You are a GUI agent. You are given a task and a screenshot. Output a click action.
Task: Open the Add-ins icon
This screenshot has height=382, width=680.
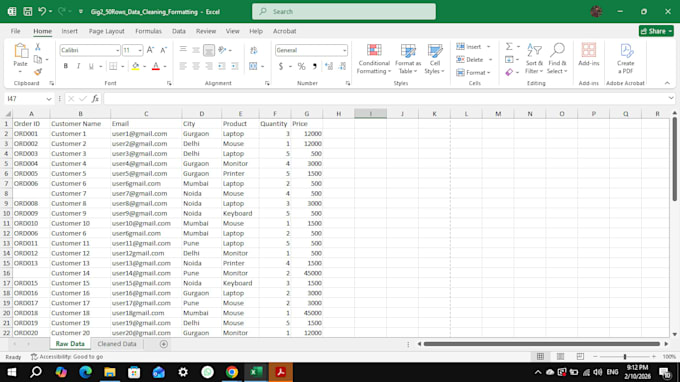pos(588,54)
